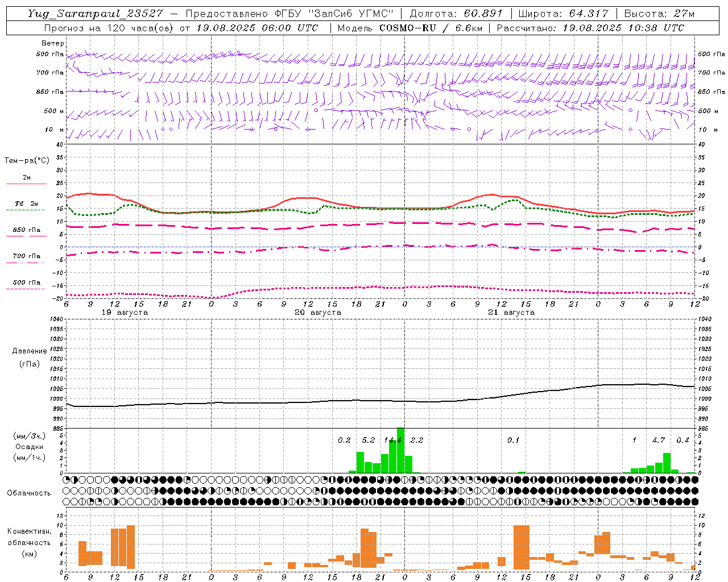Click the 700 гПа temperature legend entry

(27, 256)
